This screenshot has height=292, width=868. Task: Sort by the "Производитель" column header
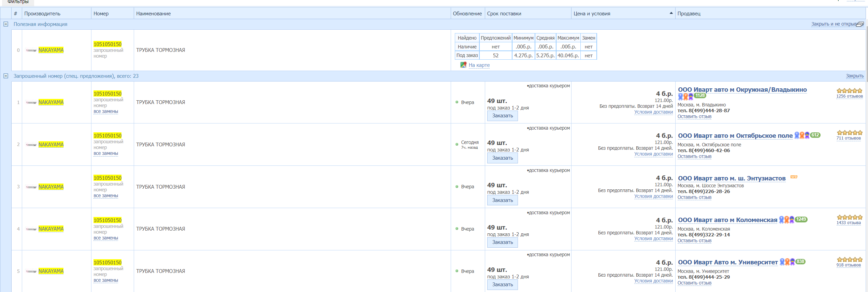coord(57,13)
